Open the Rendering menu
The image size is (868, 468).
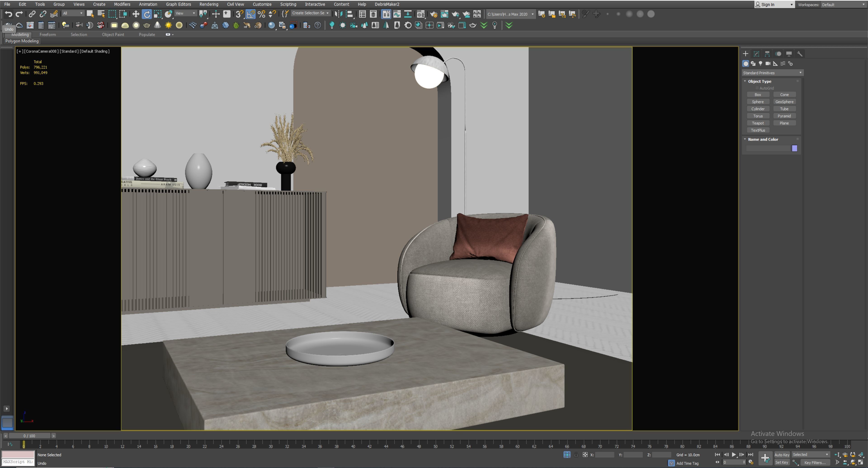(209, 4)
